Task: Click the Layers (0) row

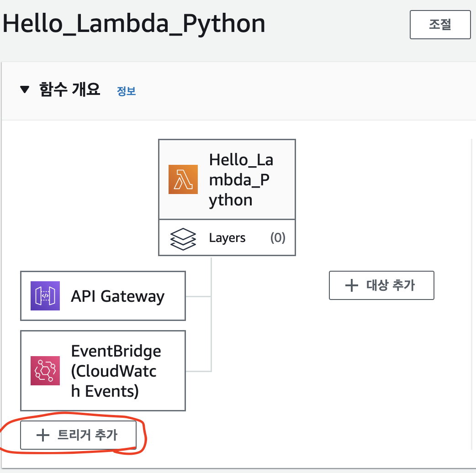Action: pyautogui.click(x=227, y=238)
